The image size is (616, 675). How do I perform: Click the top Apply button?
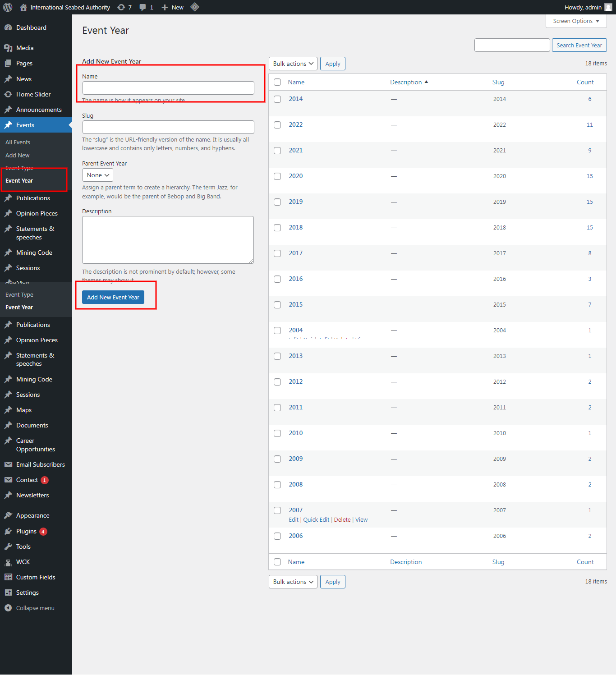[x=333, y=64]
